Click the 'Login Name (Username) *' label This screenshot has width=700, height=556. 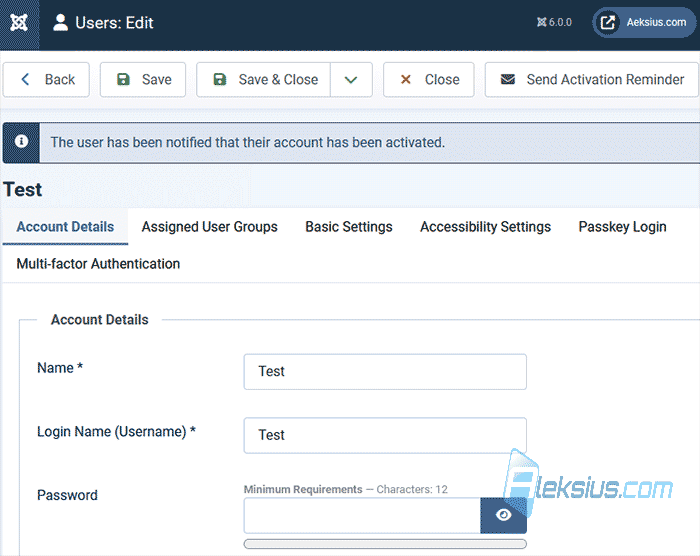[117, 432]
